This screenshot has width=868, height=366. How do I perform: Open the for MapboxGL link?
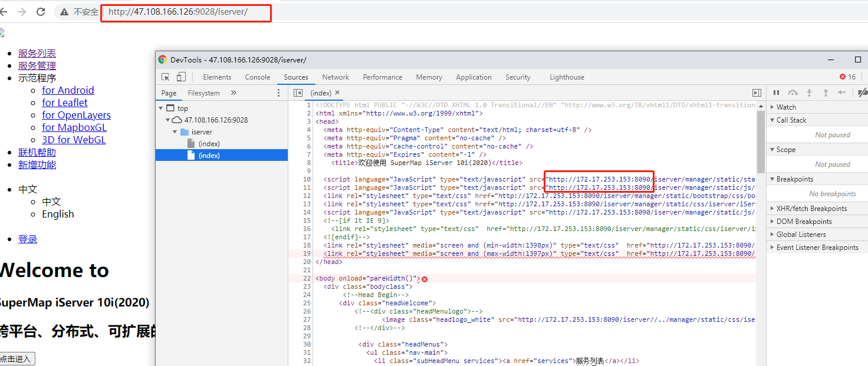click(x=74, y=127)
